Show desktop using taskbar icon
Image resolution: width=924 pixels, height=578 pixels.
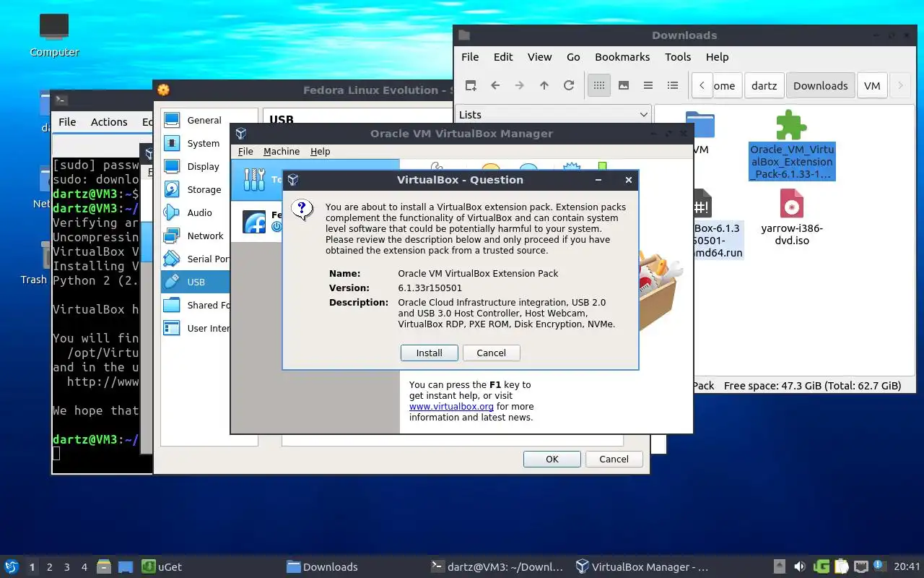pyautogui.click(x=126, y=567)
